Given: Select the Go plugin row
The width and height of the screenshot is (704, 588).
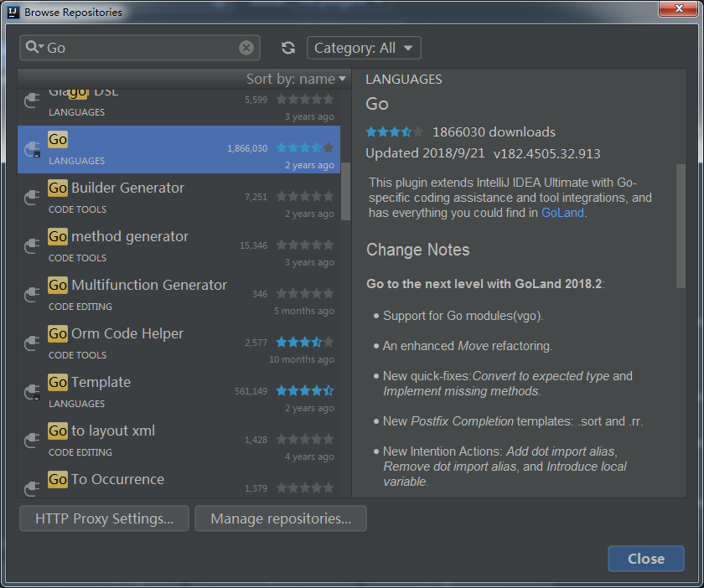Looking at the screenshot, I should click(x=179, y=149).
